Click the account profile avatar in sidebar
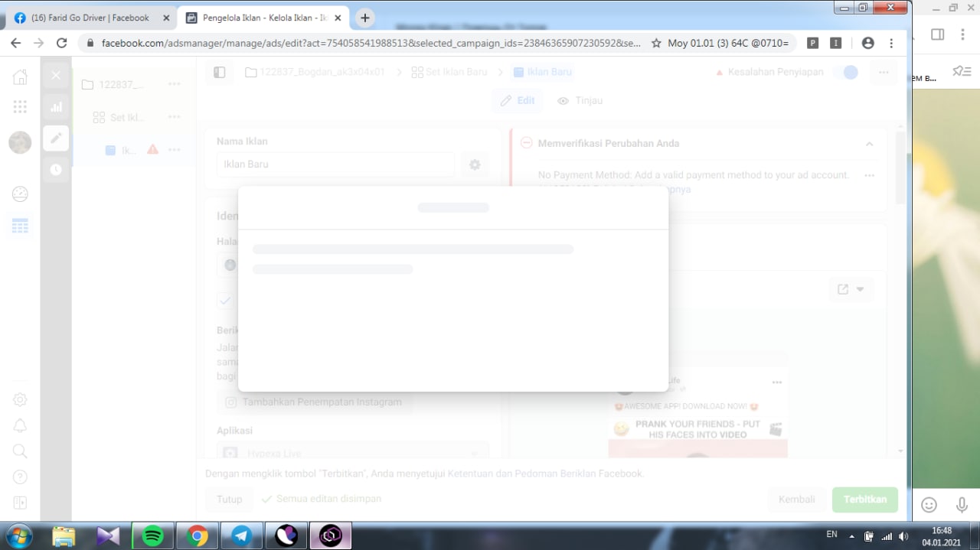The image size is (980, 550). 20,142
